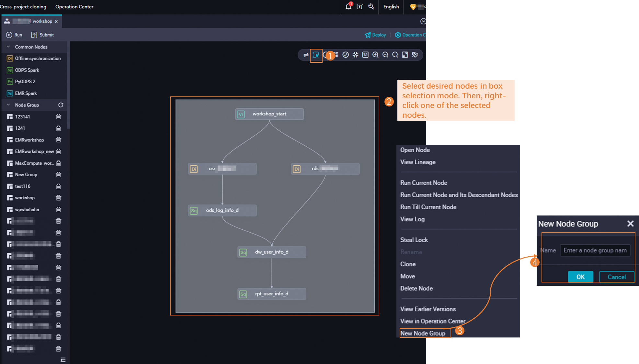Toggle the layout switch arrows icon

(306, 55)
